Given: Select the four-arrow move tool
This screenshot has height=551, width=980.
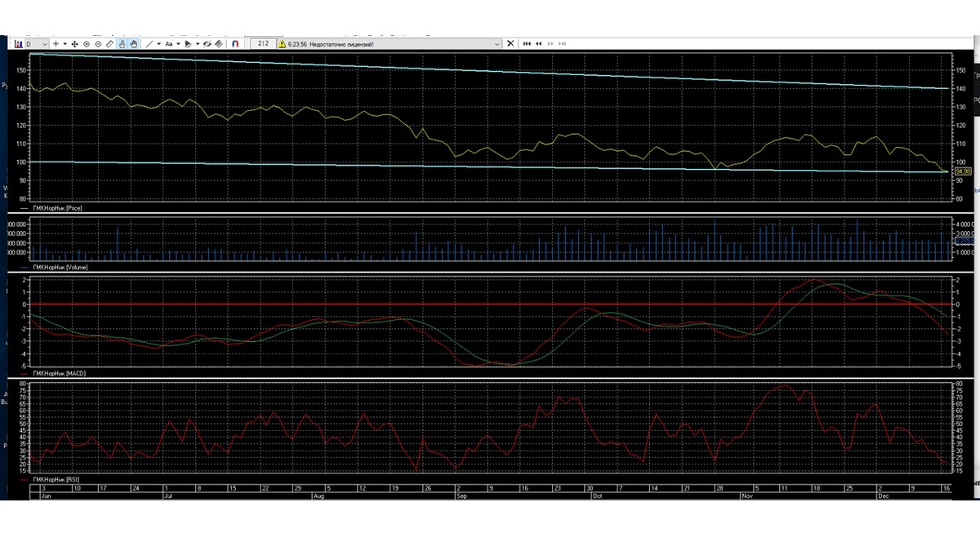Looking at the screenshot, I should (74, 43).
